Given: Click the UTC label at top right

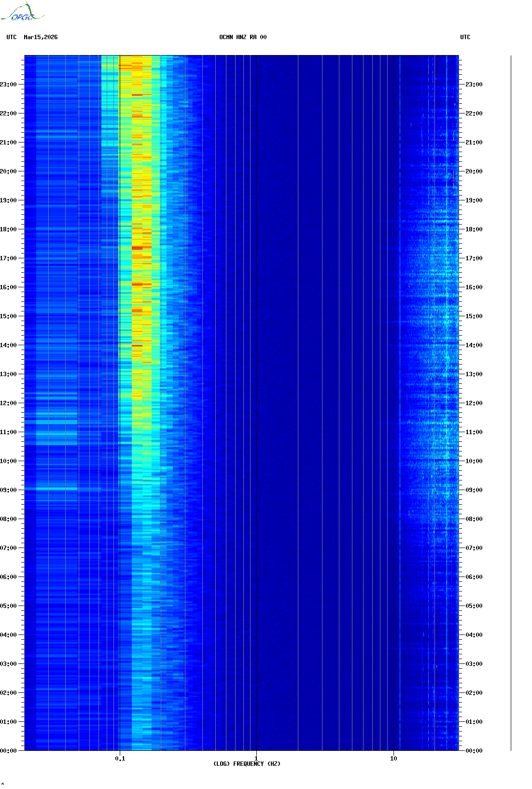Looking at the screenshot, I should pos(465,37).
